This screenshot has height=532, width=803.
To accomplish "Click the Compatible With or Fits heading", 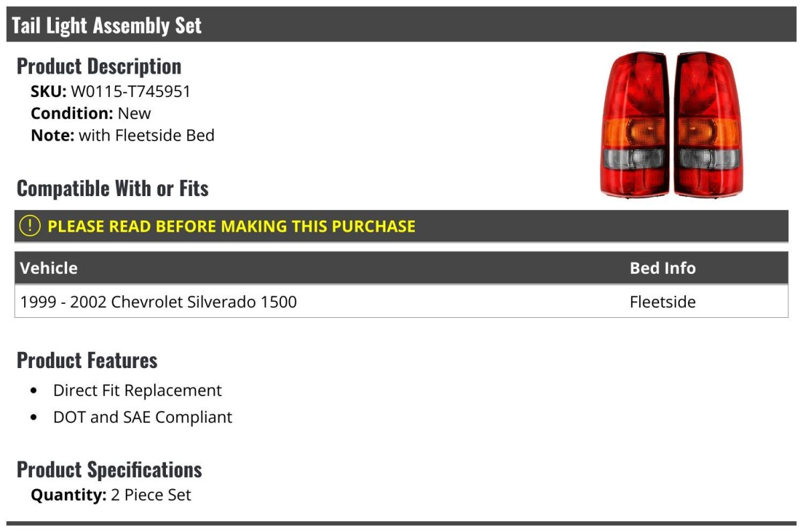I will click(112, 189).
